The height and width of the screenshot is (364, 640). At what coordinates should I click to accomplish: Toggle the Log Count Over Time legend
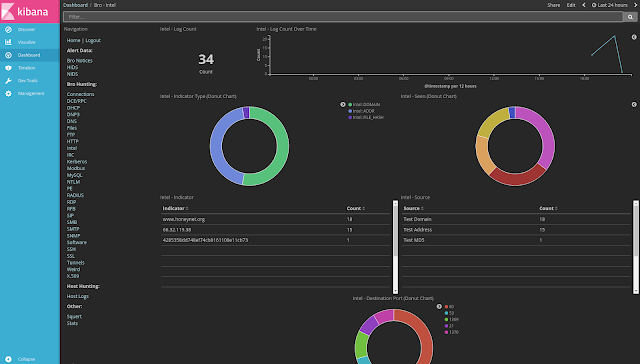coord(634,37)
